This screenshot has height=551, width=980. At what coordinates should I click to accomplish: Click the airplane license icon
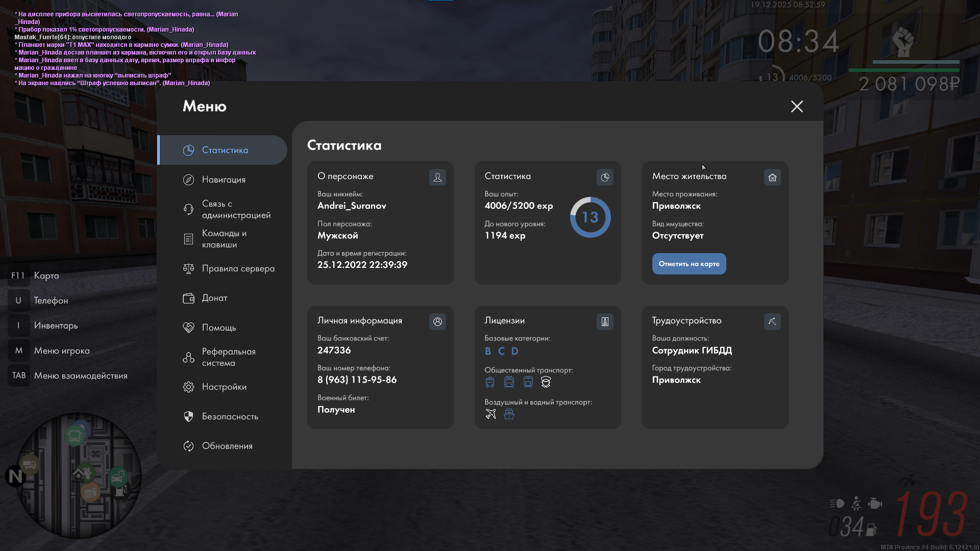pyautogui.click(x=491, y=414)
